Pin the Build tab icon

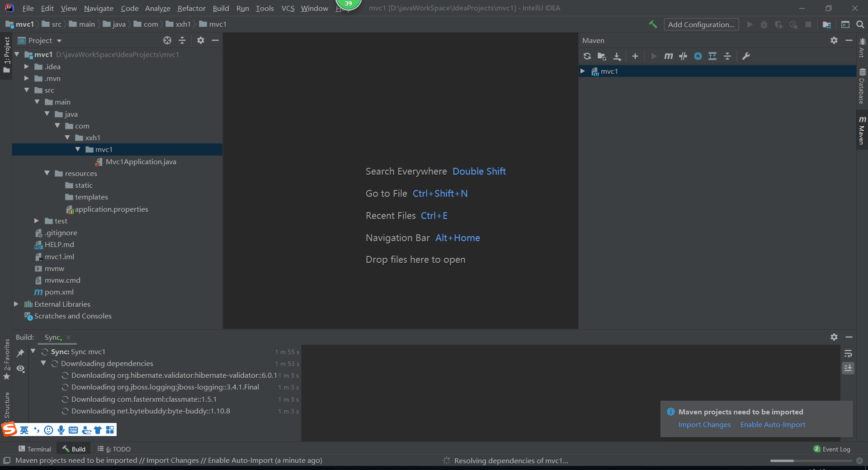20,353
